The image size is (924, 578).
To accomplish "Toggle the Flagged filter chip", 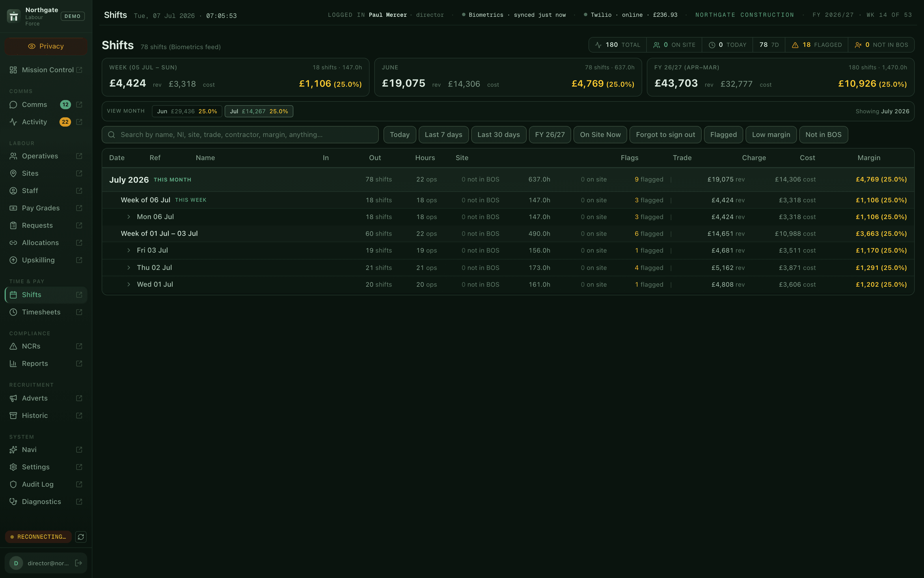I will (x=723, y=135).
